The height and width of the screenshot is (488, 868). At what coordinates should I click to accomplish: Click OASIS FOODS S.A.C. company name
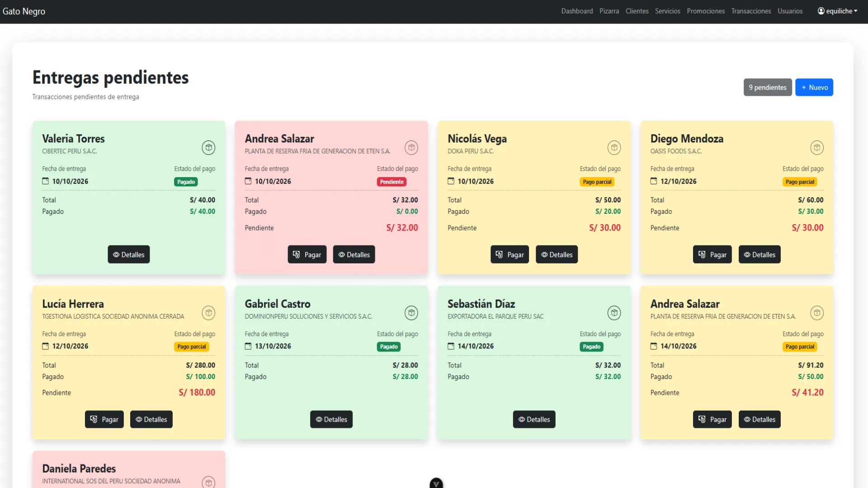click(x=676, y=151)
